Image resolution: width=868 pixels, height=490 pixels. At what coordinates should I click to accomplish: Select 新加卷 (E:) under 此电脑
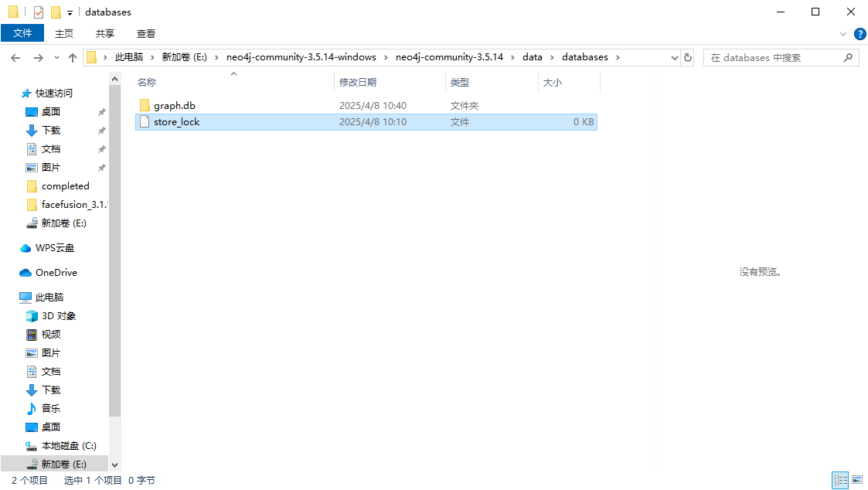(x=63, y=464)
